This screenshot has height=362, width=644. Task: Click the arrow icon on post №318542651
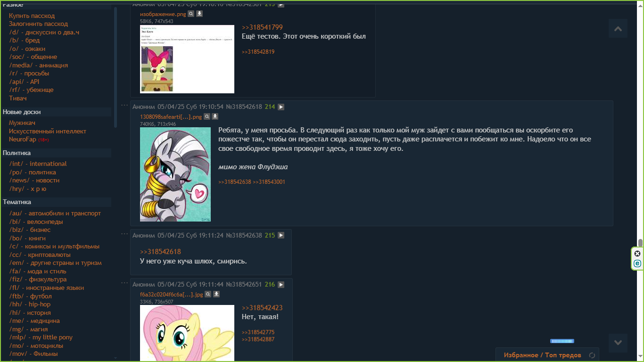click(x=281, y=285)
